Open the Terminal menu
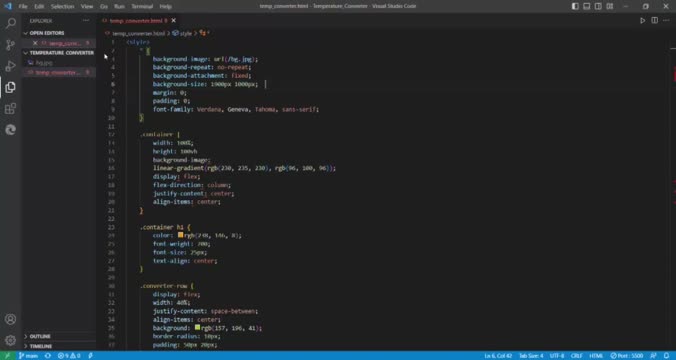Screen dimensions: 676x360 click(142, 6)
